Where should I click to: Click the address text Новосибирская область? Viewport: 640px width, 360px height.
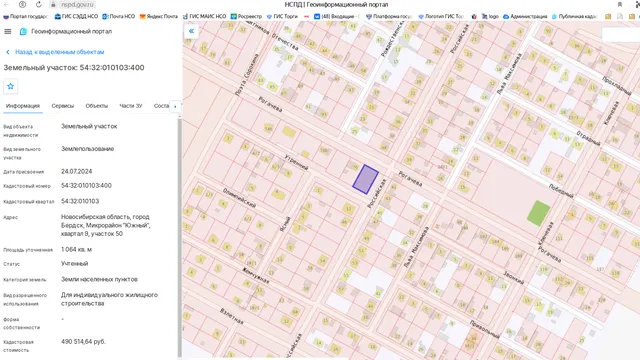click(x=105, y=225)
